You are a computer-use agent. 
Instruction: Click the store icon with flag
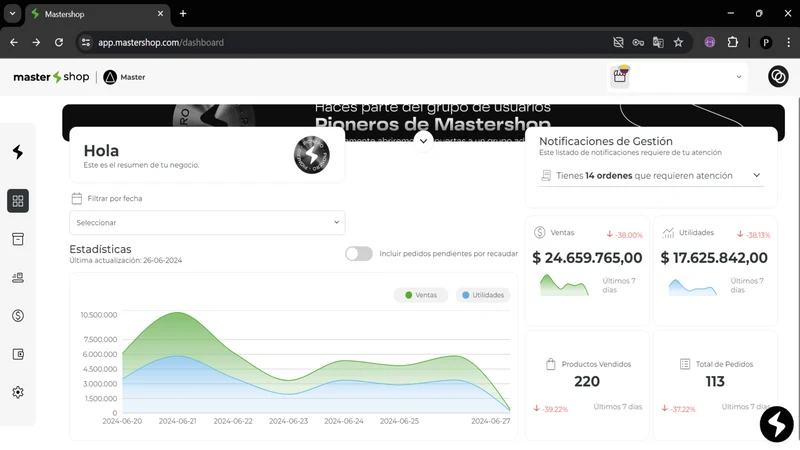pyautogui.click(x=620, y=77)
